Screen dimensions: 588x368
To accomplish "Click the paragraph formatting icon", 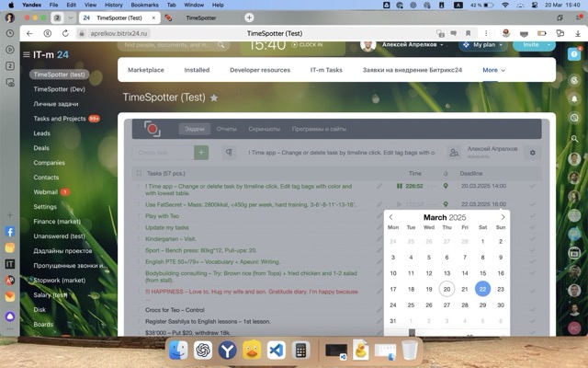I will click(x=229, y=153).
